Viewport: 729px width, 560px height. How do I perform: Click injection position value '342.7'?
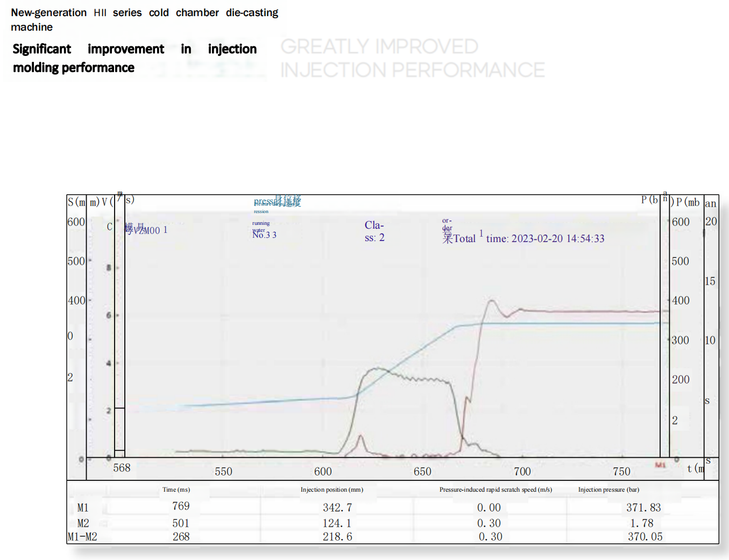click(x=337, y=507)
